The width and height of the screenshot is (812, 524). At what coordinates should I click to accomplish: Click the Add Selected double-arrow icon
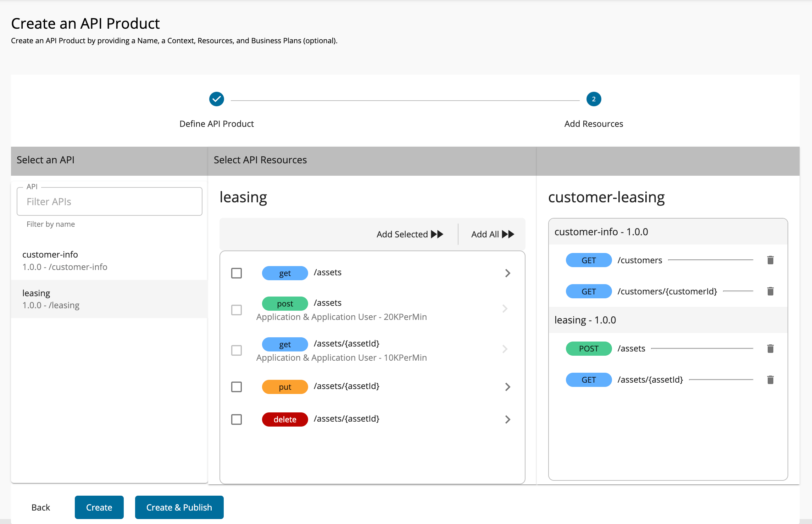click(437, 234)
